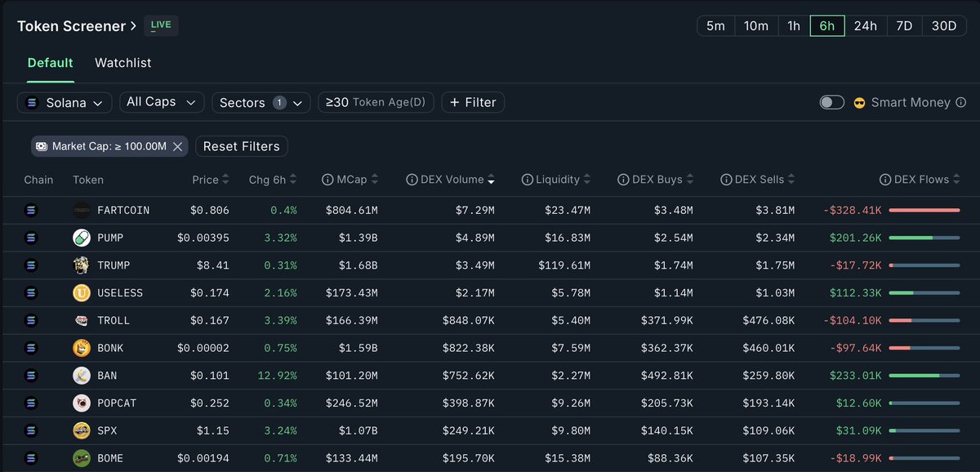Click the MCap info icon
This screenshot has width=980, height=472.
(x=327, y=180)
